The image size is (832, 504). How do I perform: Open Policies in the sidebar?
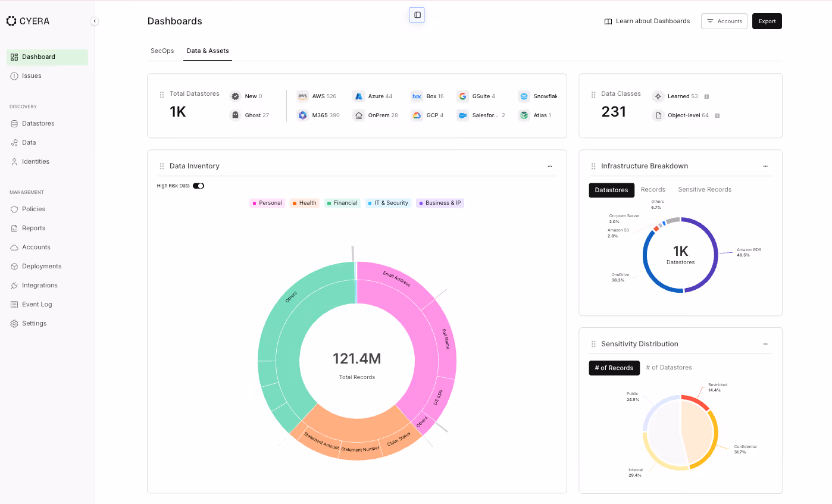47,209
